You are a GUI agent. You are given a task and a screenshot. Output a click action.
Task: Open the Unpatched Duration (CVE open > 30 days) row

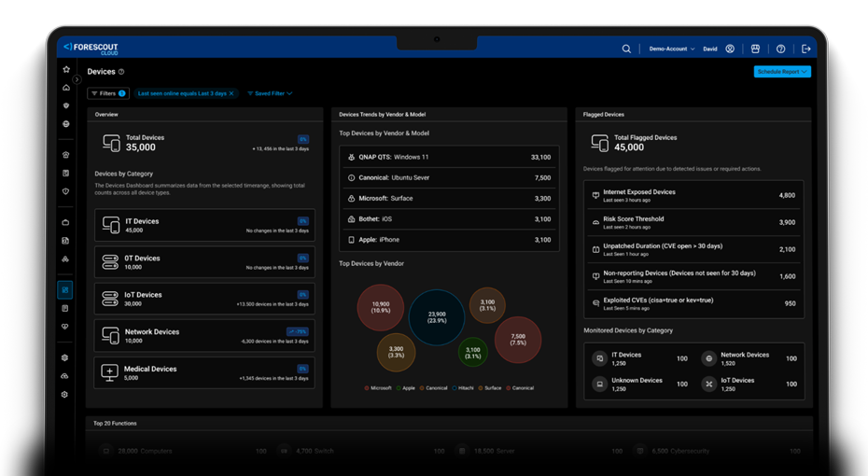coord(693,249)
